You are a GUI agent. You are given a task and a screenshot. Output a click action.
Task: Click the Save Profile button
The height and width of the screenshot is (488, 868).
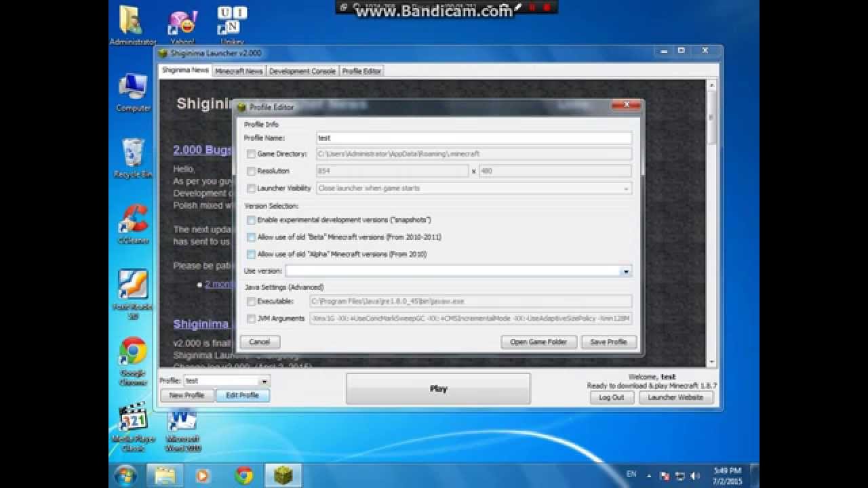608,342
